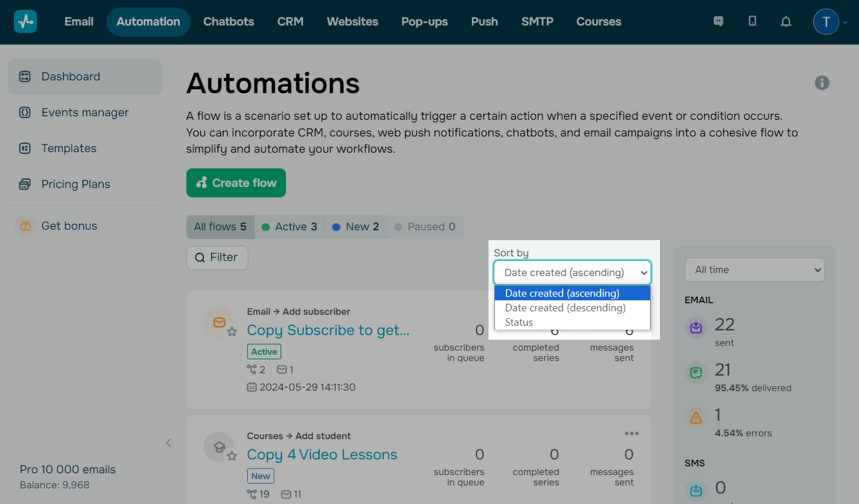Open Copy Subscribe to get... flow
The width and height of the screenshot is (859, 504).
point(328,330)
